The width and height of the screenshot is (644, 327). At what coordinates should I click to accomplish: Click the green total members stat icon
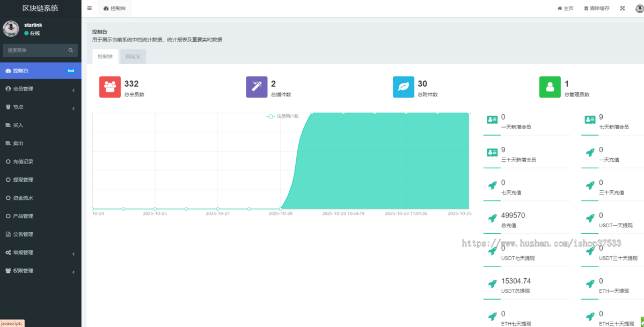coord(549,86)
